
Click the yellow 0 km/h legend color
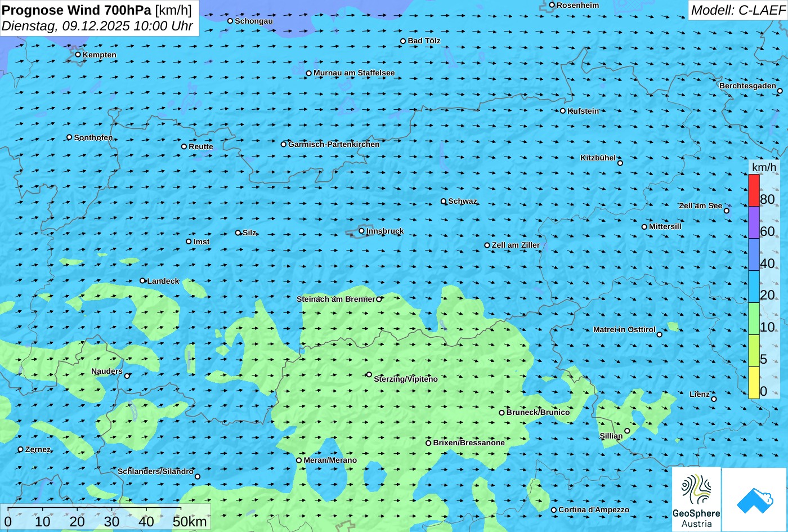click(754, 383)
